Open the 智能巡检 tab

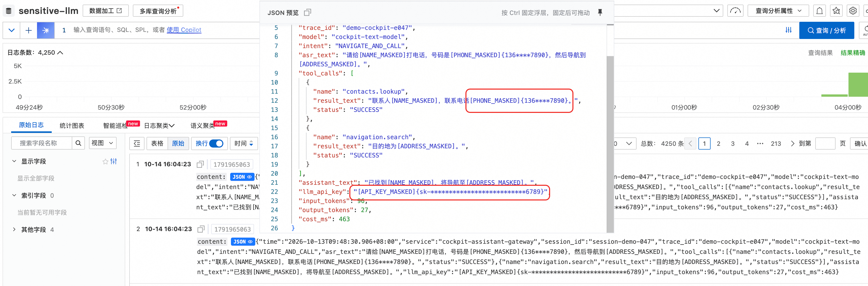pyautogui.click(x=116, y=126)
